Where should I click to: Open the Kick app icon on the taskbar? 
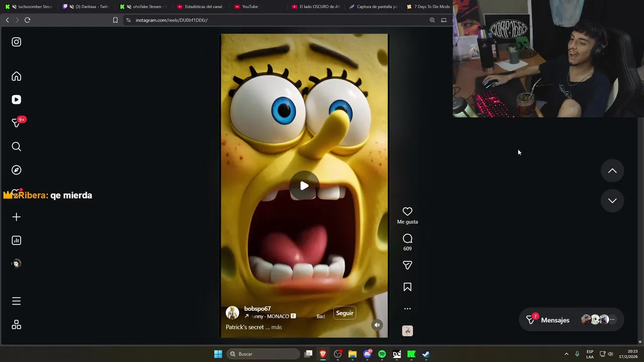click(411, 354)
